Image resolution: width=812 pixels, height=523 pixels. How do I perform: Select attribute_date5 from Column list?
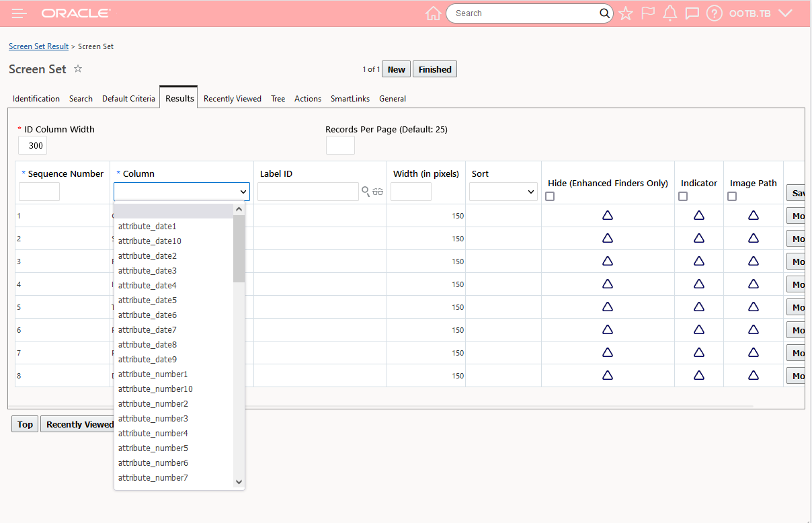click(x=147, y=300)
